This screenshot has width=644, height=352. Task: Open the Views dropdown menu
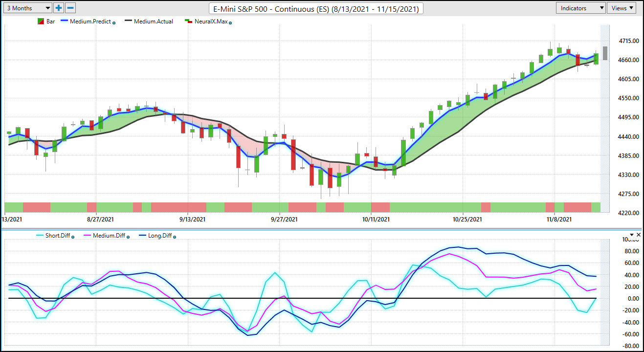[622, 8]
